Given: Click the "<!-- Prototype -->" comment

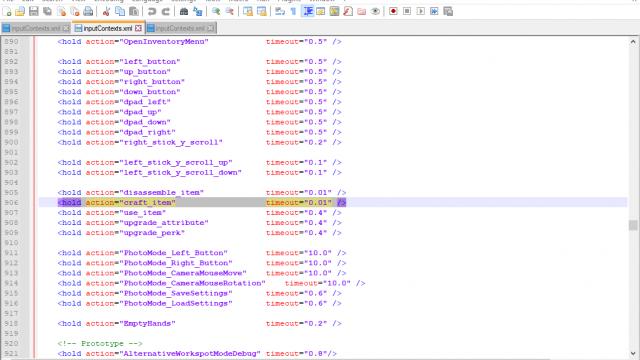Looking at the screenshot, I should (100, 343).
